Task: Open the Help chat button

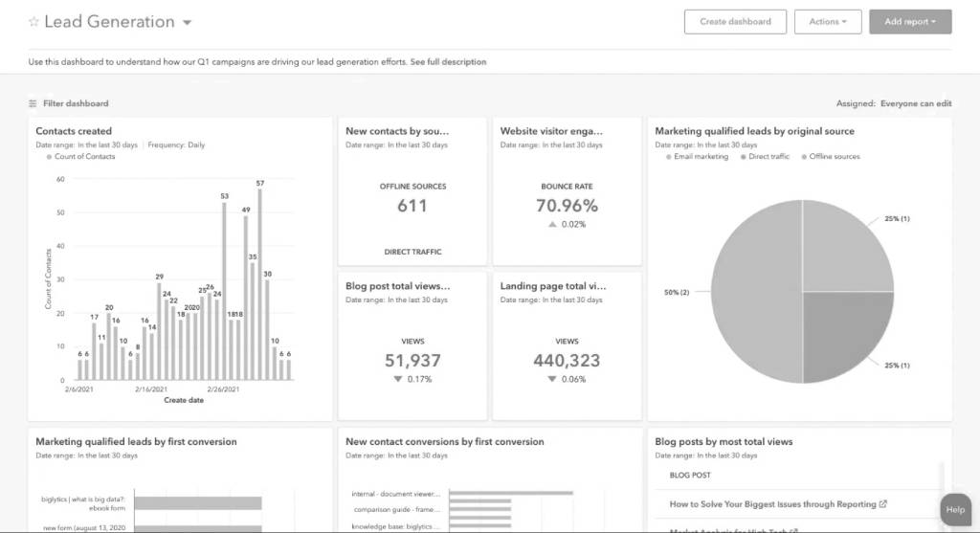Action: coord(956,510)
